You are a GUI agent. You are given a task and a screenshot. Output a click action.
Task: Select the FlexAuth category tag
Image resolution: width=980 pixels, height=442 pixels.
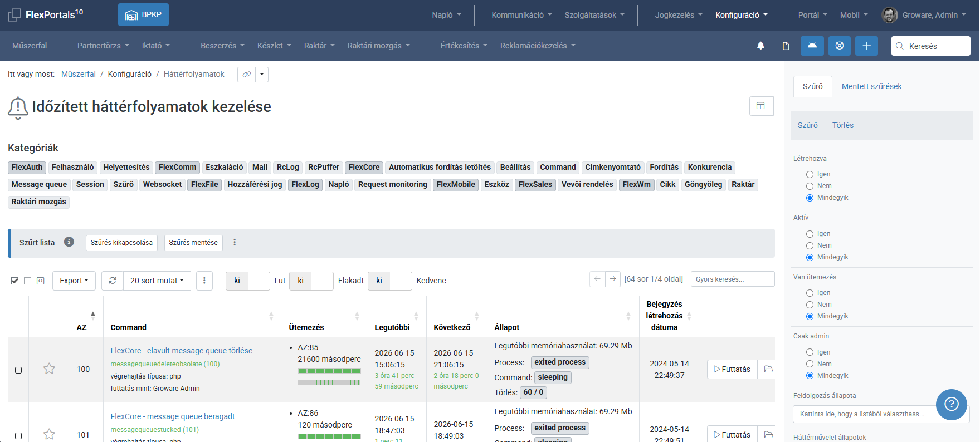[x=27, y=167]
